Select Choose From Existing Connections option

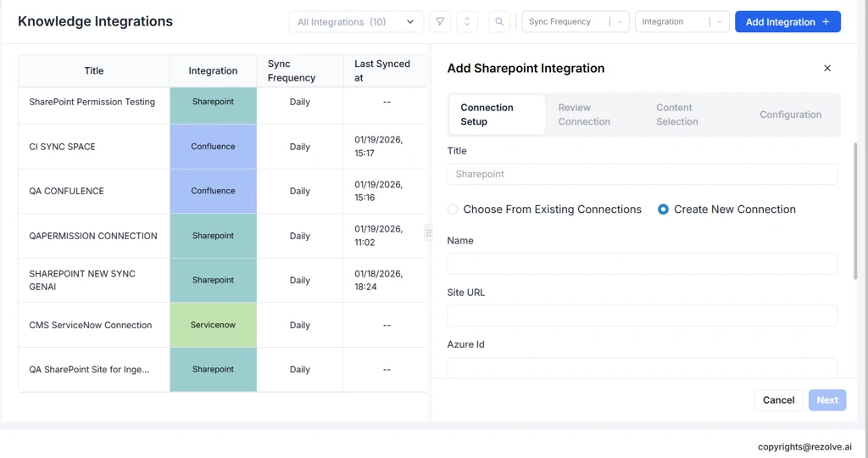453,209
